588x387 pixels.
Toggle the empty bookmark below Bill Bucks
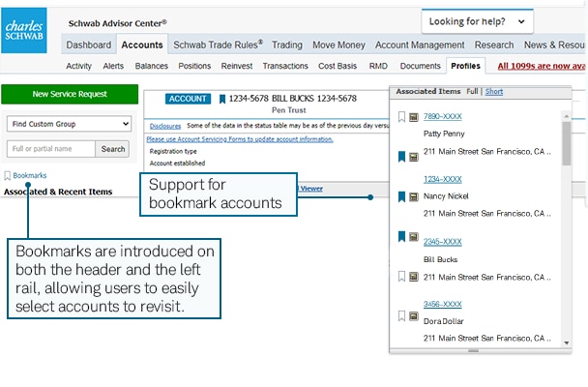click(401, 277)
